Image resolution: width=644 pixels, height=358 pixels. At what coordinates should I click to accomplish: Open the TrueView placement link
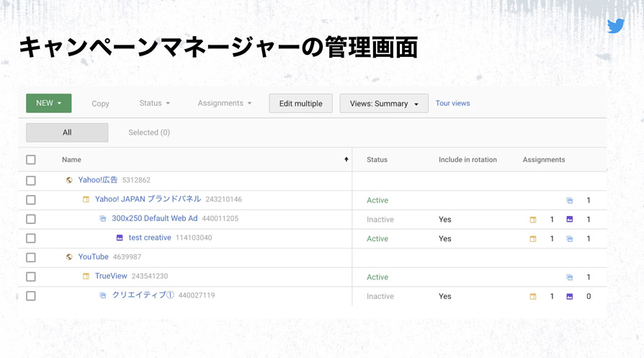pyautogui.click(x=111, y=276)
